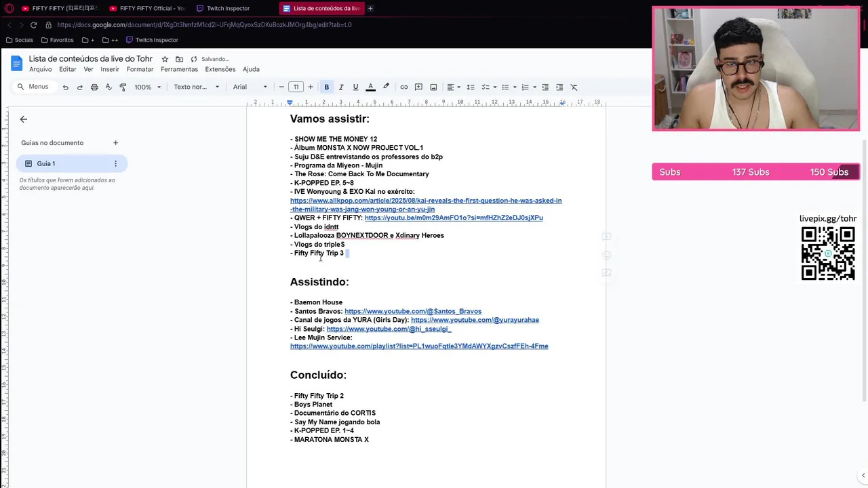Decrease font size with the minus button

[x=281, y=87]
